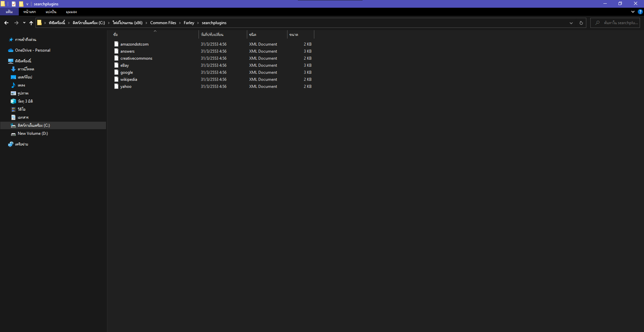Image resolution: width=644 pixels, height=332 pixels.
Task: Click the searchplugins breadcrumb
Action: 214,23
